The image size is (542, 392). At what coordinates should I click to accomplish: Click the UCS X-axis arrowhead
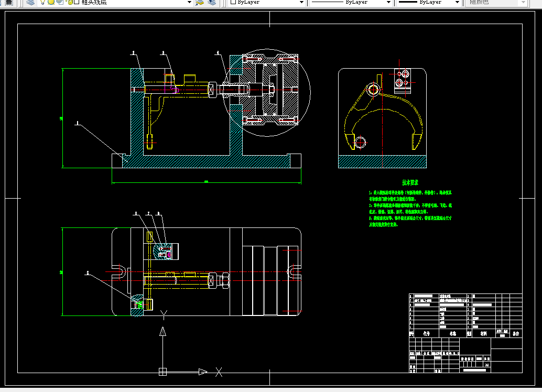point(203,372)
